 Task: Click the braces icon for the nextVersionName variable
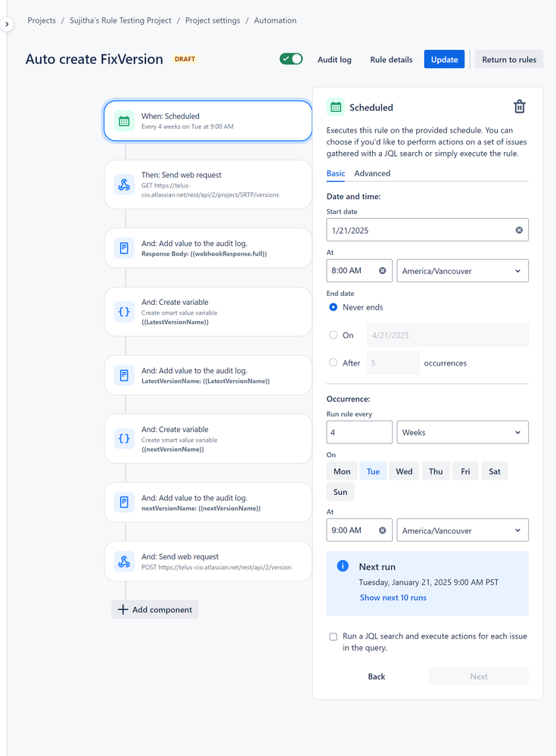[124, 439]
